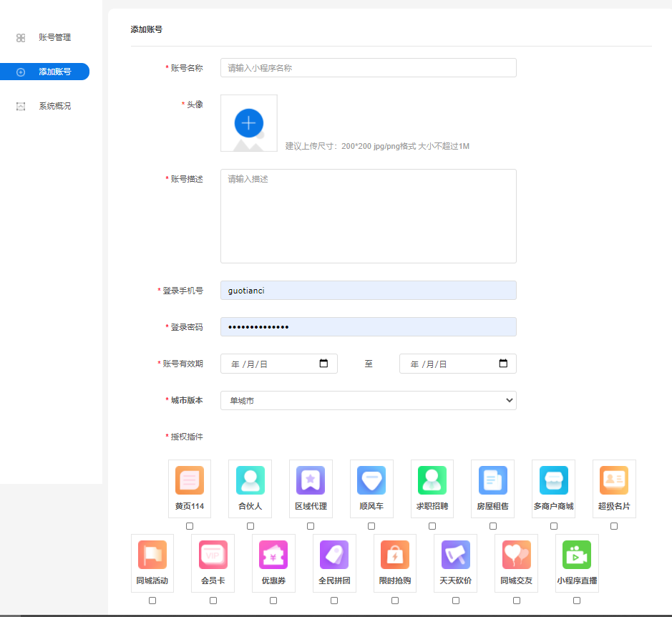
Task: Click the 同城交友 plugin icon
Action: (x=517, y=555)
